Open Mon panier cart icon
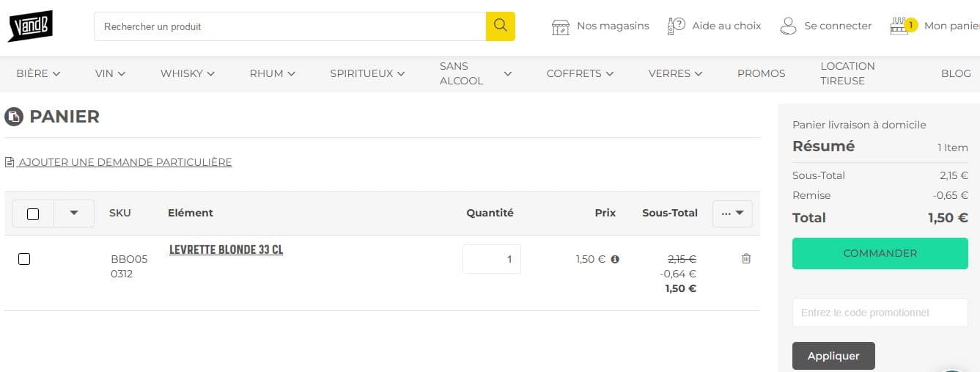 pos(899,26)
